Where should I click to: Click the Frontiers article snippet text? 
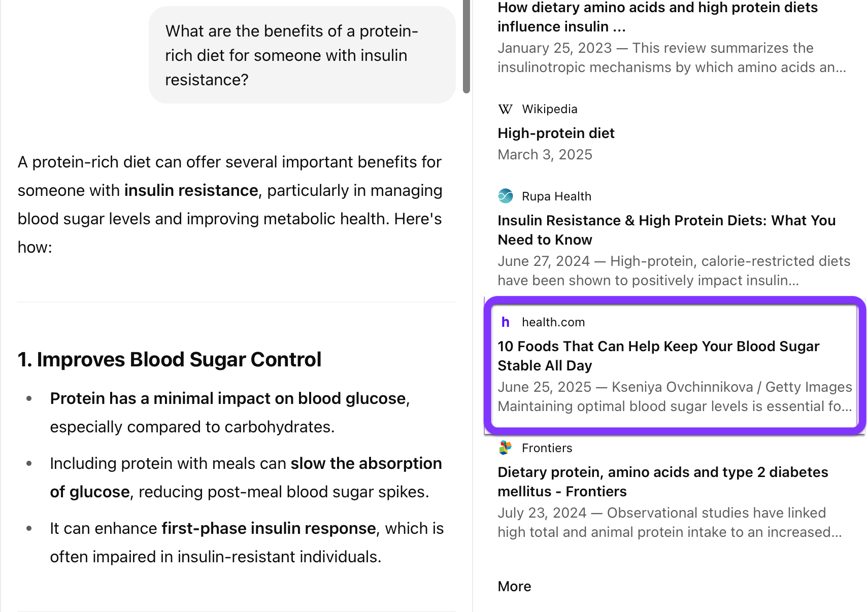pyautogui.click(x=669, y=522)
